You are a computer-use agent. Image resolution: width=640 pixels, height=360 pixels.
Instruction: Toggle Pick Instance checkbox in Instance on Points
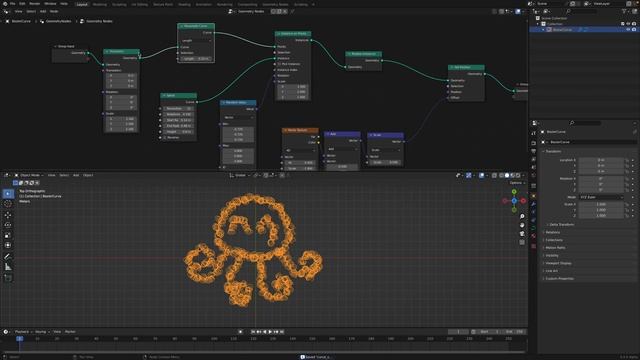(280, 64)
